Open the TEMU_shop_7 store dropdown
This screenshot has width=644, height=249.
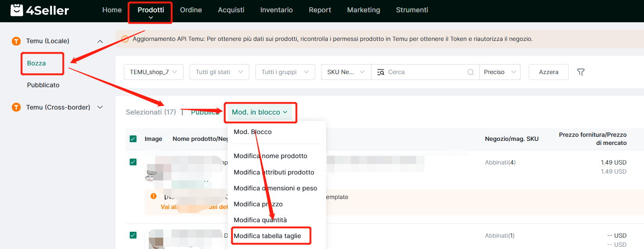click(x=153, y=72)
